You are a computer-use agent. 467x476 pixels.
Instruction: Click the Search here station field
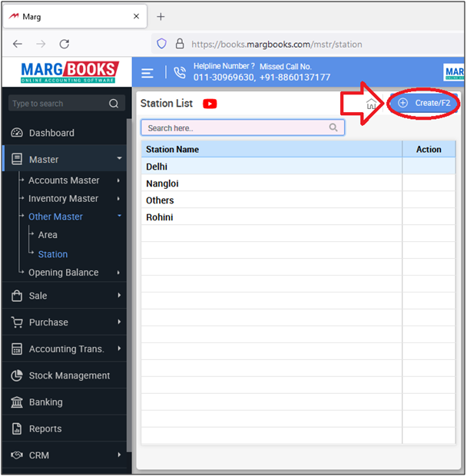point(243,127)
